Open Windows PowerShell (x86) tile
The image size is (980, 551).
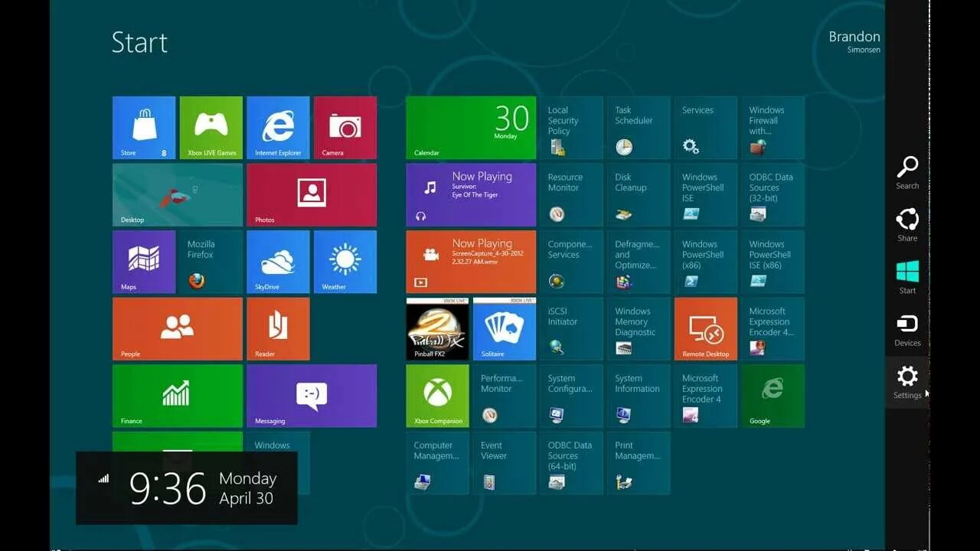tap(706, 262)
